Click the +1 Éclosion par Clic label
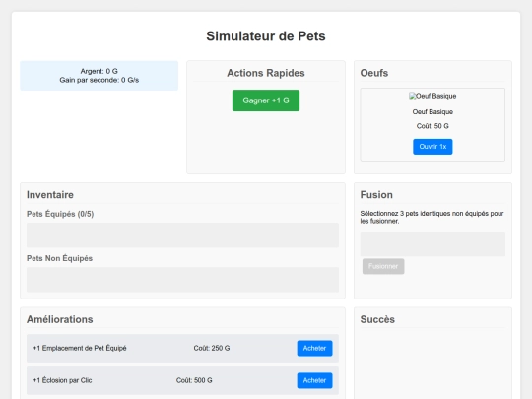This screenshot has width=532, height=399. 62,380
